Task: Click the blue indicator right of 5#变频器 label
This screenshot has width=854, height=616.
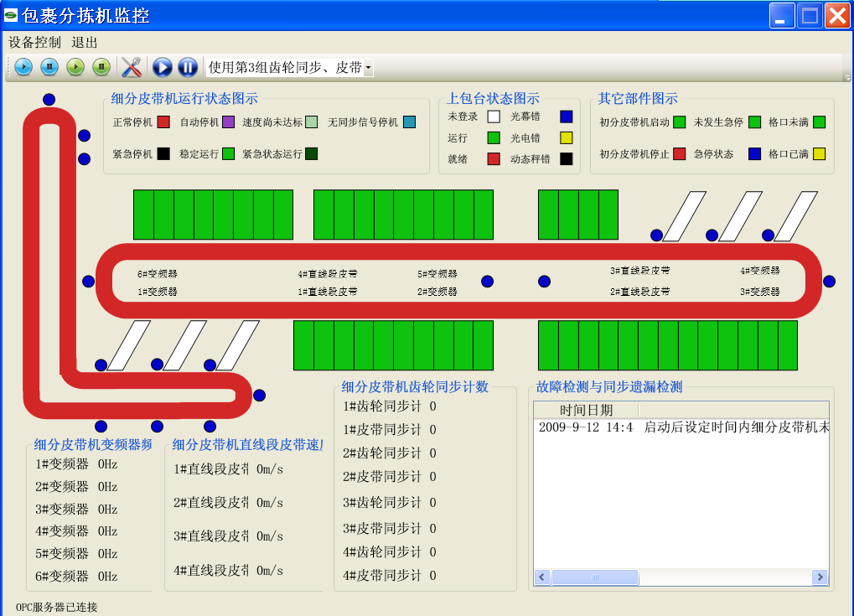Action: click(x=488, y=281)
